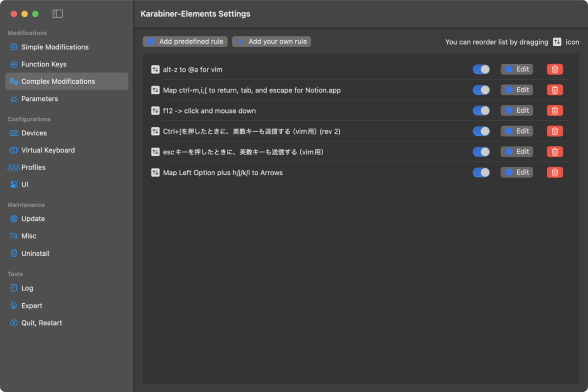Click reorder icon for esc キー rule

coord(155,152)
